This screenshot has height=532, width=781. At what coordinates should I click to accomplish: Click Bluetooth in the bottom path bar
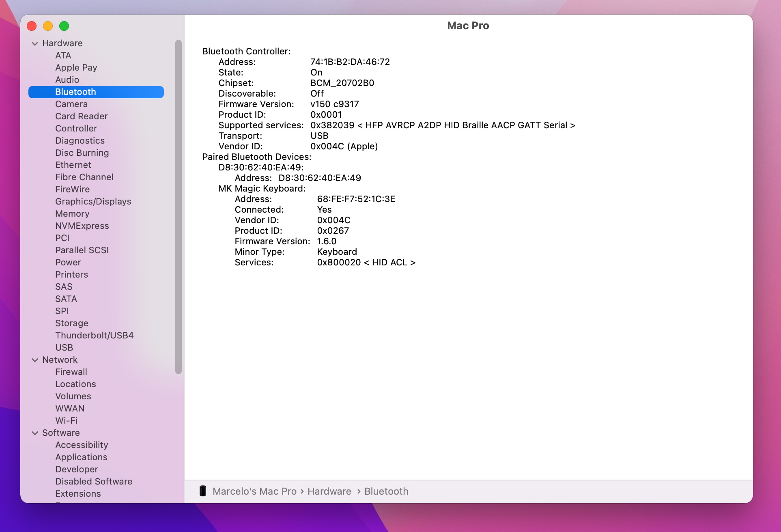pyautogui.click(x=386, y=491)
